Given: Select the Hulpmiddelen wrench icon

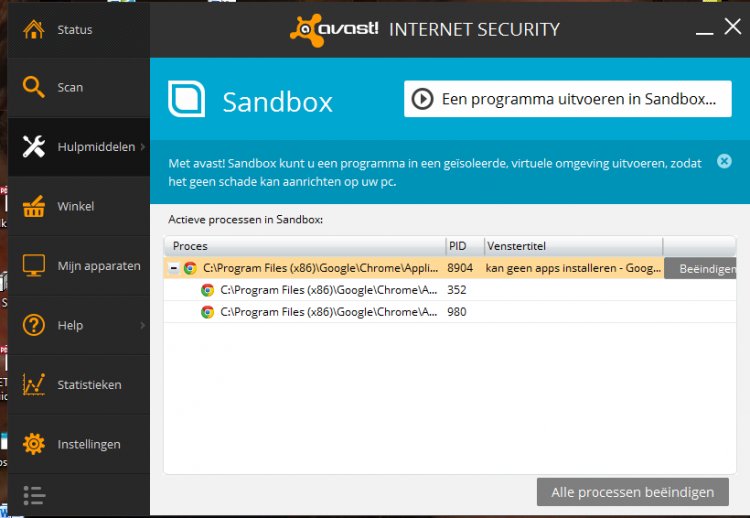Looking at the screenshot, I should [x=33, y=146].
